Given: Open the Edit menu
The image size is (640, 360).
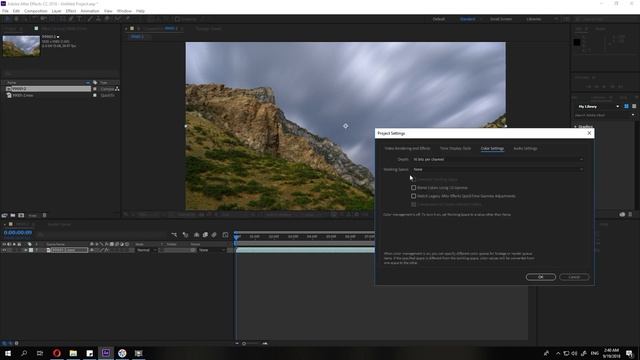Looking at the screenshot, I should tap(16, 11).
